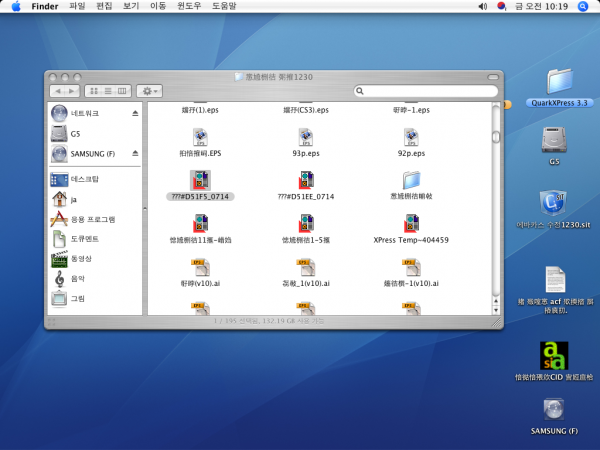Select 응용 프로그램 in the sidebar
The image size is (600, 450).
(x=92, y=219)
